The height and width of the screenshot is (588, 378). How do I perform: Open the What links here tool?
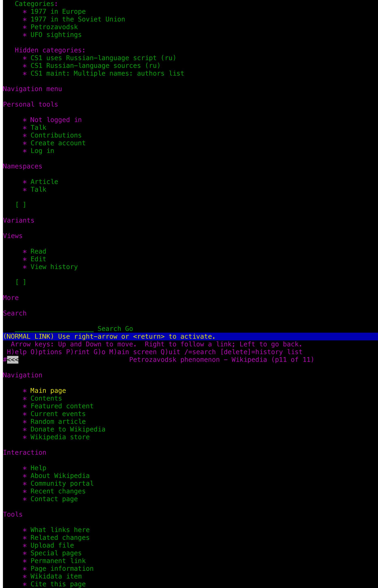(60, 530)
